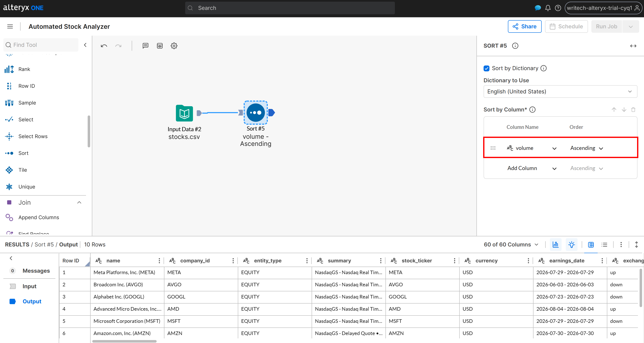Image resolution: width=644 pixels, height=343 pixels.
Task: Move sort column up arrow
Action: [614, 110]
